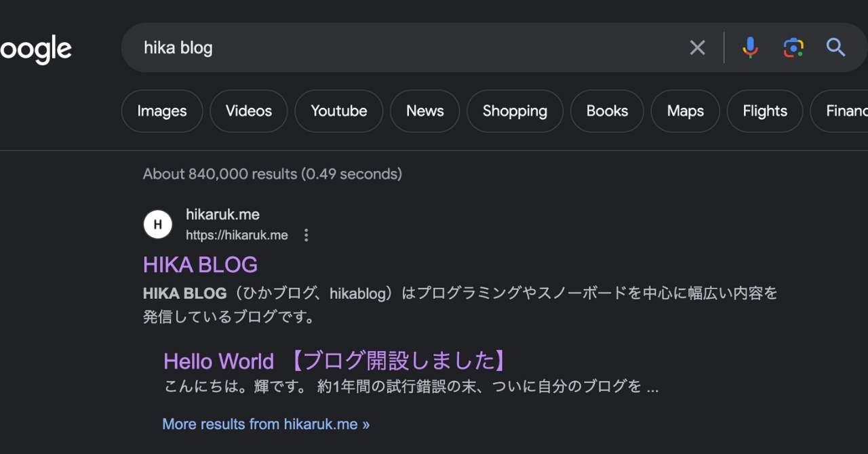The height and width of the screenshot is (454, 868).
Task: Switch to the Images filter
Action: tap(162, 111)
